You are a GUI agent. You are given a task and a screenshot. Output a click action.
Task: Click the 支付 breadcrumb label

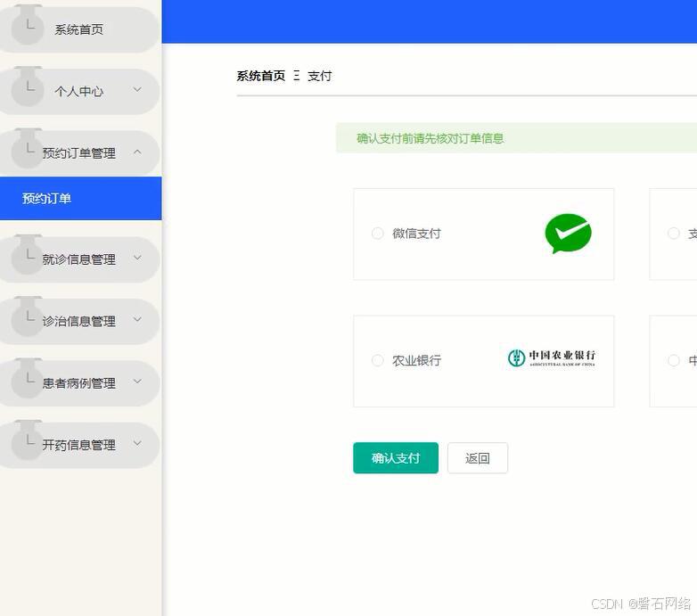(320, 76)
